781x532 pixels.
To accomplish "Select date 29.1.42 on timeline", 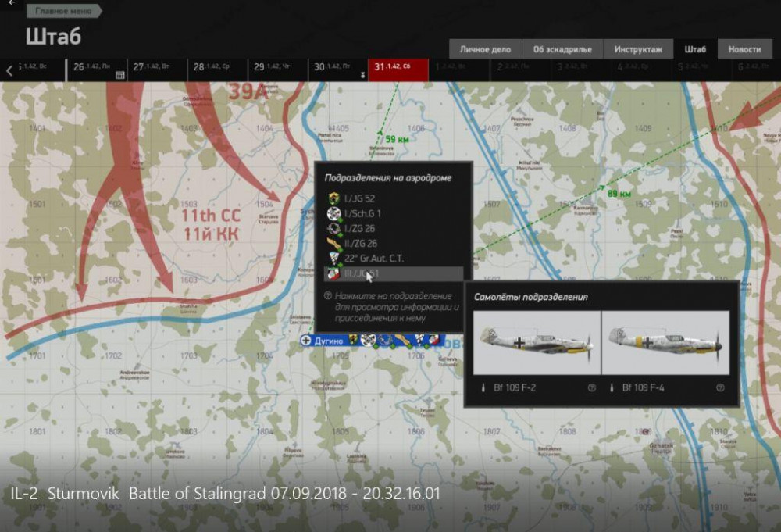I will [x=277, y=70].
